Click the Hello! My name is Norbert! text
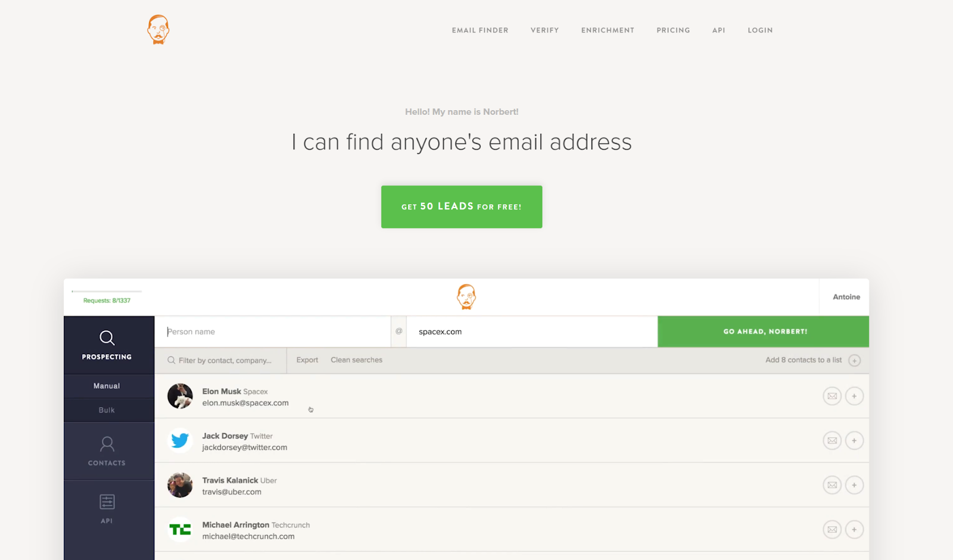This screenshot has width=953, height=560. pyautogui.click(x=462, y=112)
